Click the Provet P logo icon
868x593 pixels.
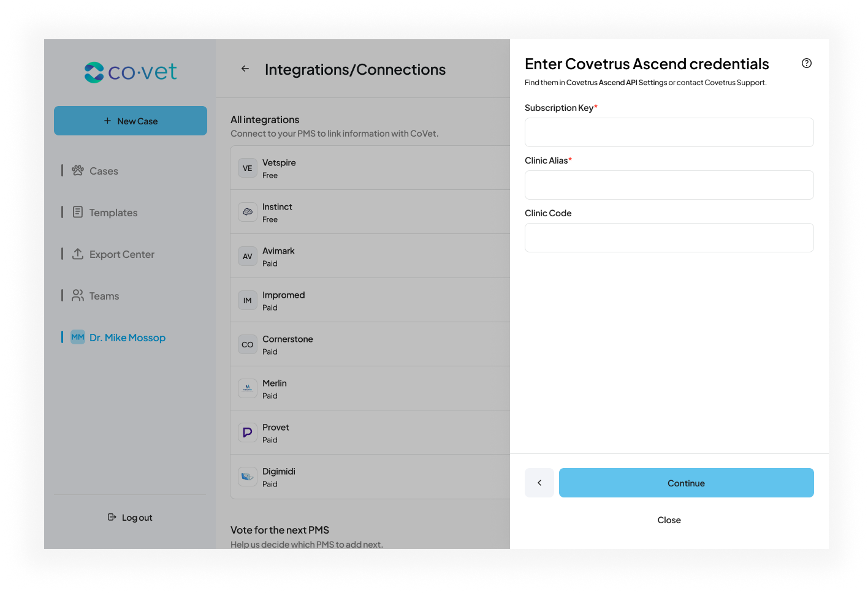[x=248, y=432]
